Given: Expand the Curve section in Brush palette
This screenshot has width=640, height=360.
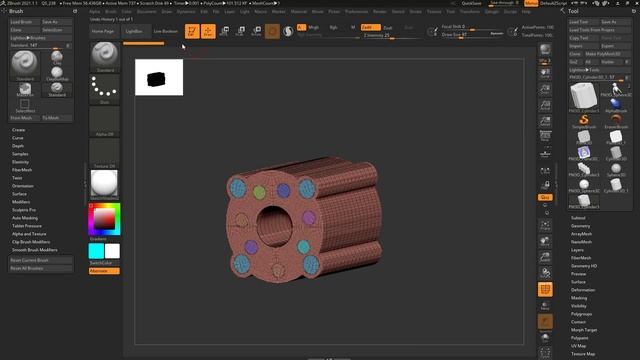Looking at the screenshot, I should click(x=18, y=138).
